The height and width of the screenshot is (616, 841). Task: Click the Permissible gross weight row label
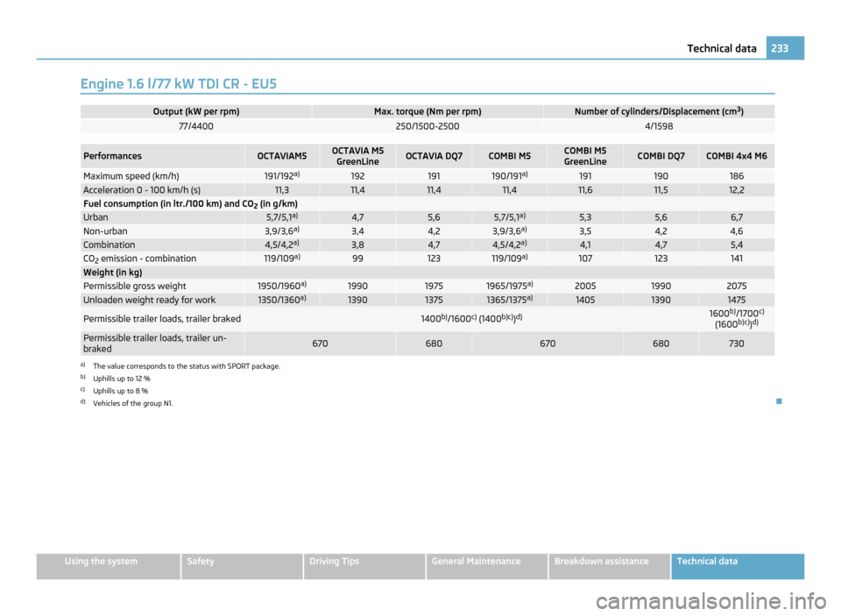click(x=135, y=286)
